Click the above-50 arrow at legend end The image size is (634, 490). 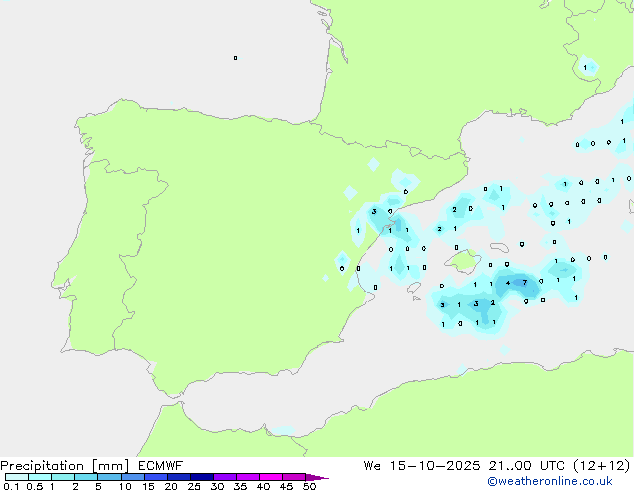pyautogui.click(x=317, y=477)
